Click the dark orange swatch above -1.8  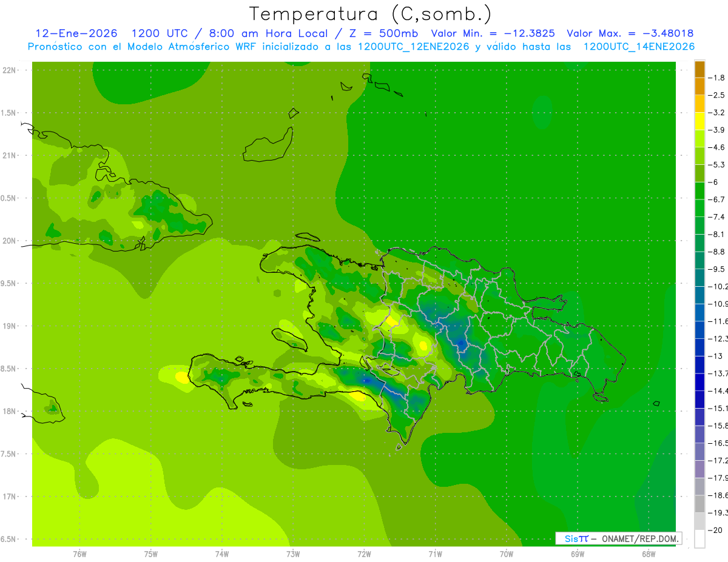point(699,69)
